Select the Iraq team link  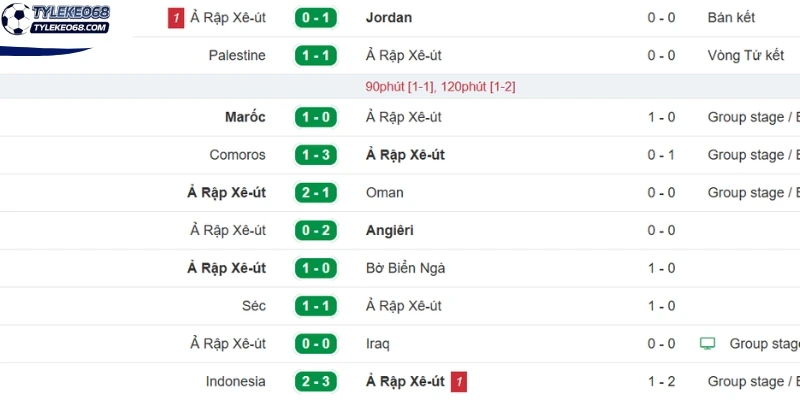pyautogui.click(x=378, y=344)
